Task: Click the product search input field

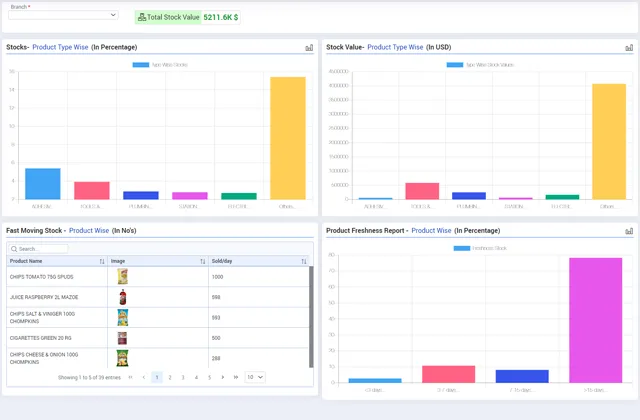Action: click(x=38, y=249)
